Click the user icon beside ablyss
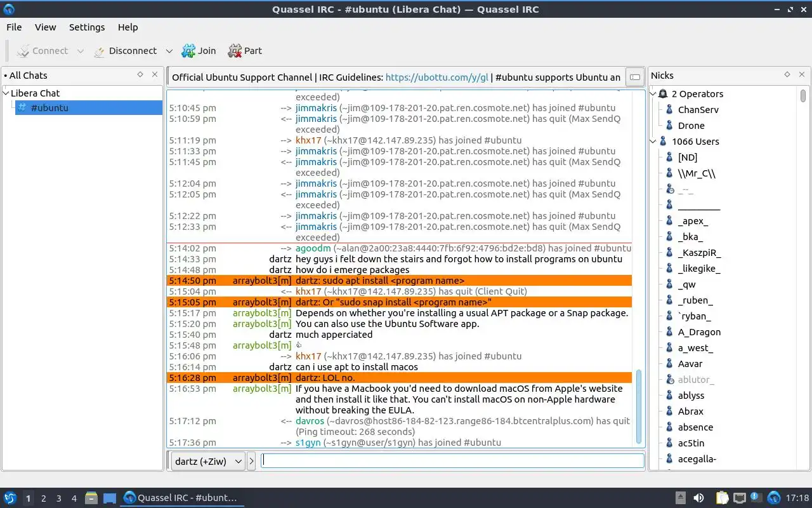The width and height of the screenshot is (812, 508). coord(669,396)
